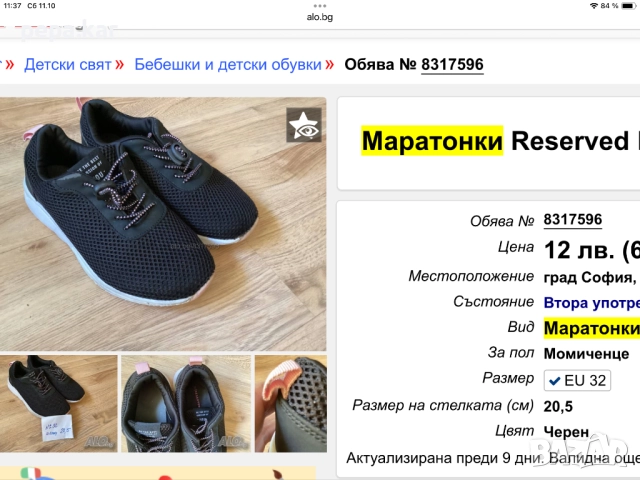The image size is (640, 480).
Task: Add listing to watched favorites star icon
Action: (304, 125)
